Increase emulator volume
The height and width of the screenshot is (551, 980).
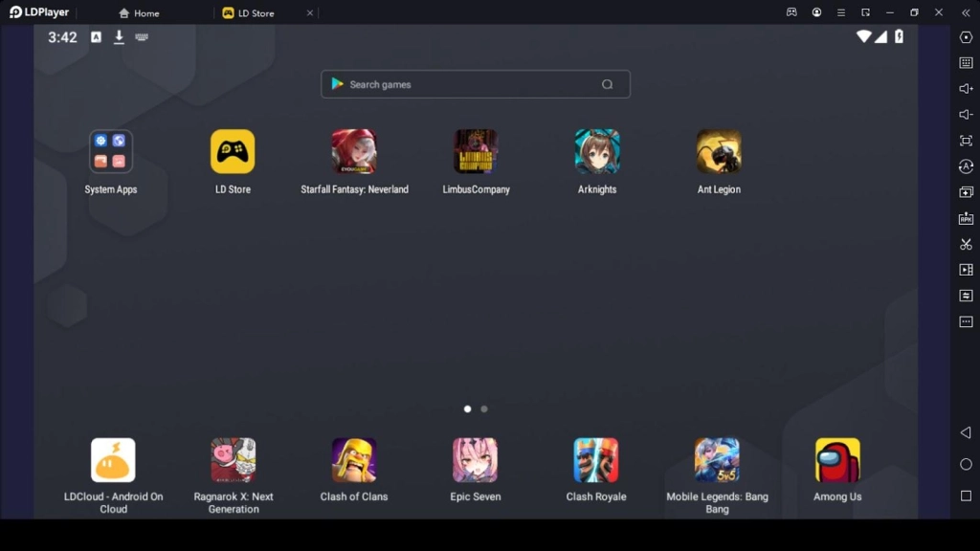966,89
